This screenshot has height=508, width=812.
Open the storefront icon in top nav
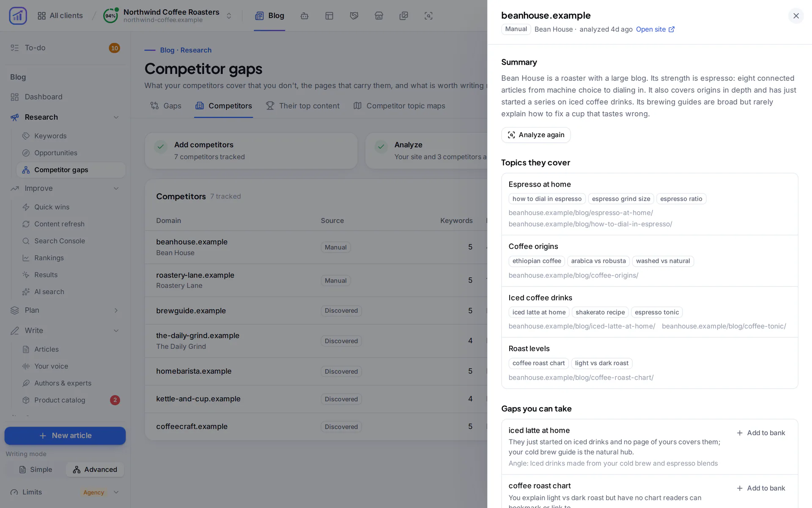click(x=379, y=16)
